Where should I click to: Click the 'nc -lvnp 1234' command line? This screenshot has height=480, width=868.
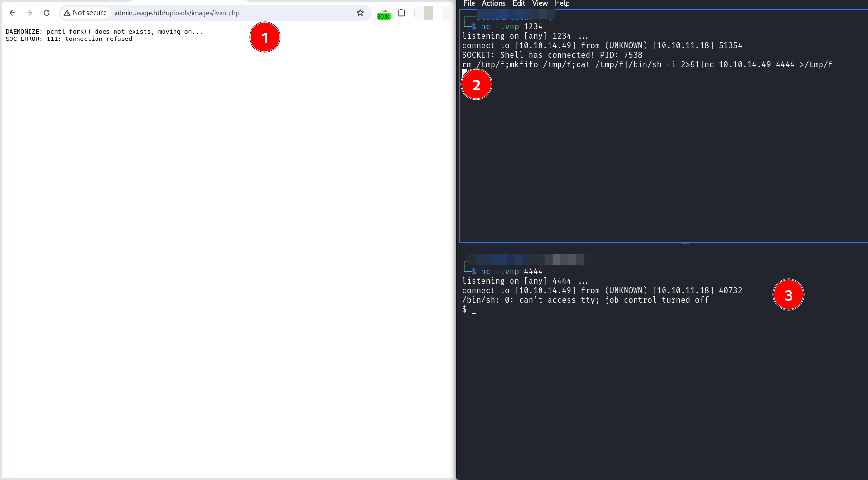point(511,27)
